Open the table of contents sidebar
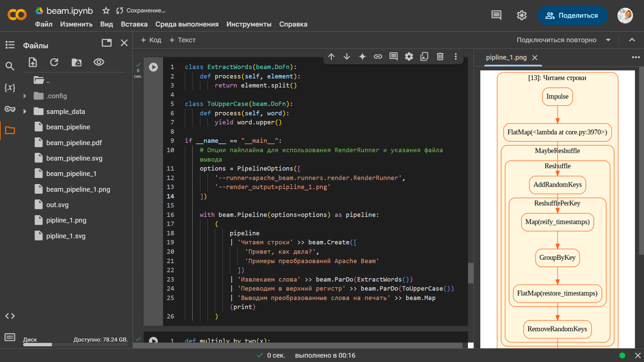Image resolution: width=644 pixels, height=362 pixels. click(10, 45)
